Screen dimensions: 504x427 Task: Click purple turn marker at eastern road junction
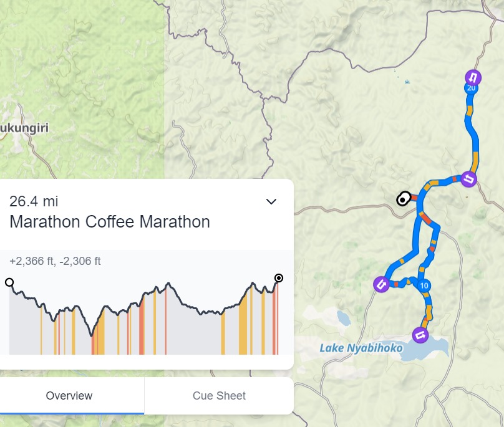[469, 180]
